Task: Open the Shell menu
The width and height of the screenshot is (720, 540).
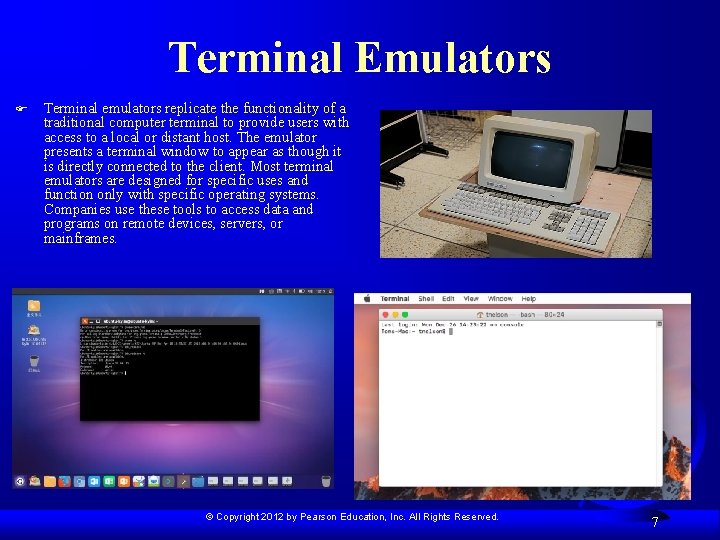Action: [x=426, y=298]
